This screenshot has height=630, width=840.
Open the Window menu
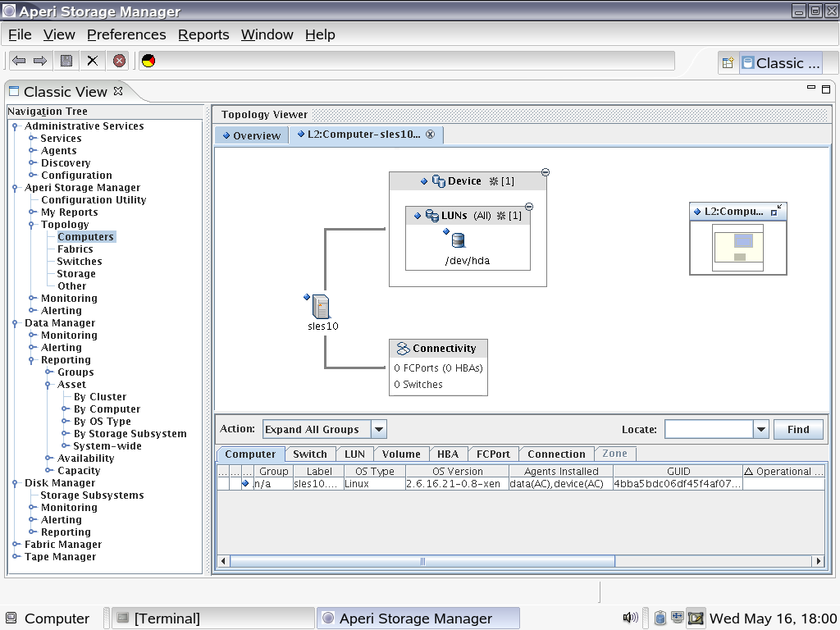(267, 34)
